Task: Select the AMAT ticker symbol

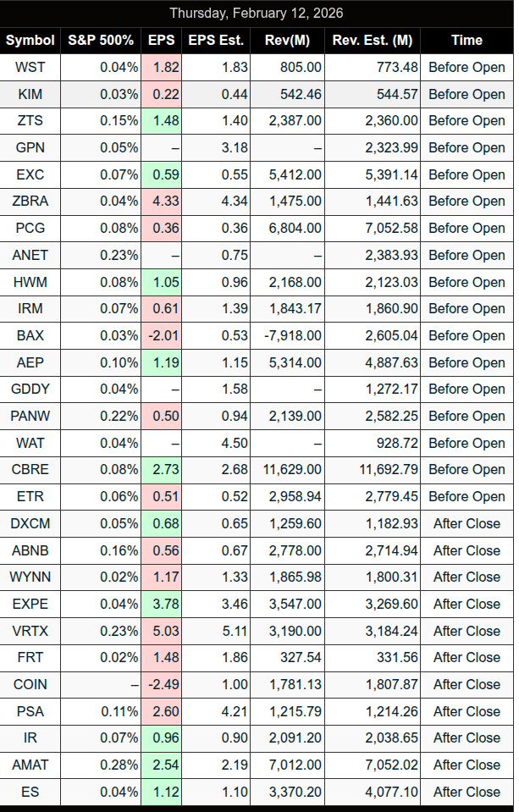Action: pos(30,765)
